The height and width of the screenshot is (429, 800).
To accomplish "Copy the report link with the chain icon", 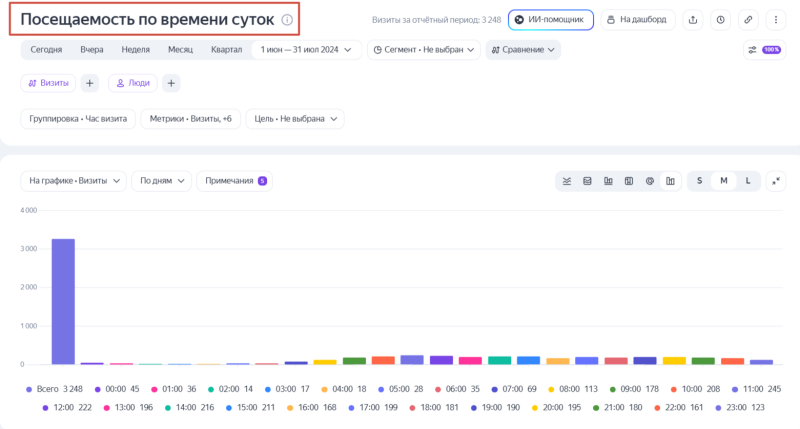I will point(748,20).
